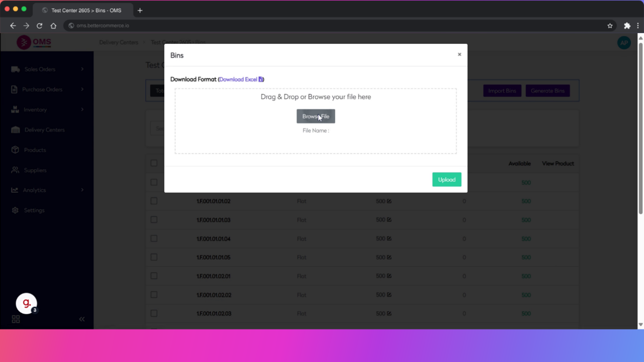
Task: Click the Settings gear icon in sidebar
Action: coord(15,210)
